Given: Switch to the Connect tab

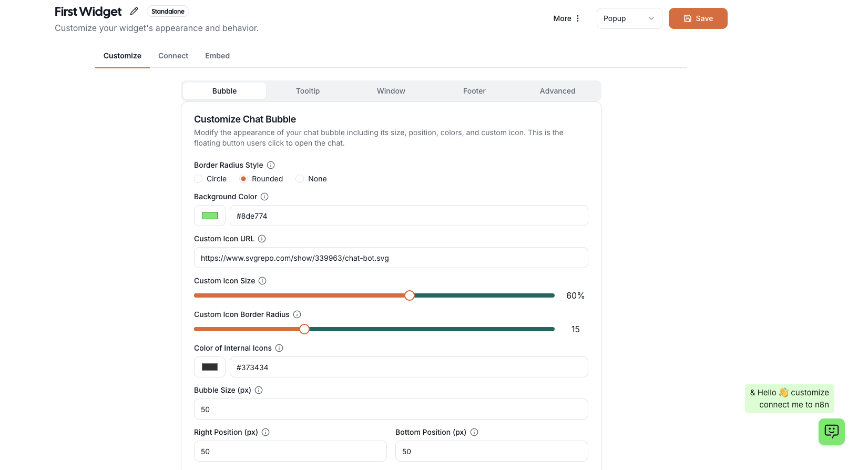Looking at the screenshot, I should click(x=173, y=56).
